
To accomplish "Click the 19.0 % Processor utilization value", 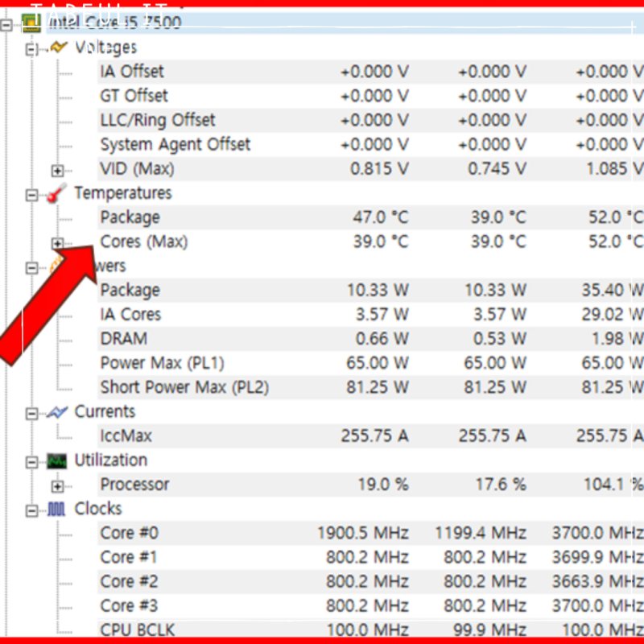I will click(x=383, y=485).
